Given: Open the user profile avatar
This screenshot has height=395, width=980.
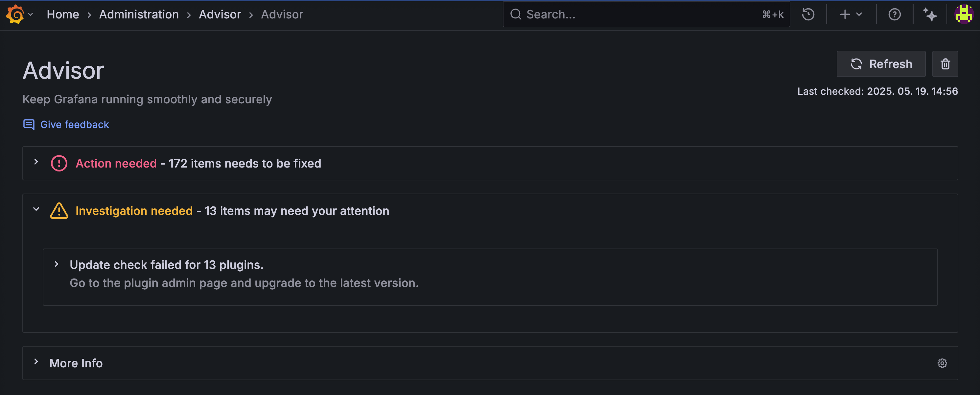Looking at the screenshot, I should (964, 14).
